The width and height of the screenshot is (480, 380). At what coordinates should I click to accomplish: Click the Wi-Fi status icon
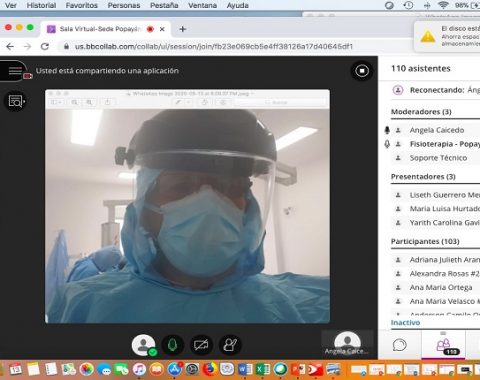[x=443, y=5]
